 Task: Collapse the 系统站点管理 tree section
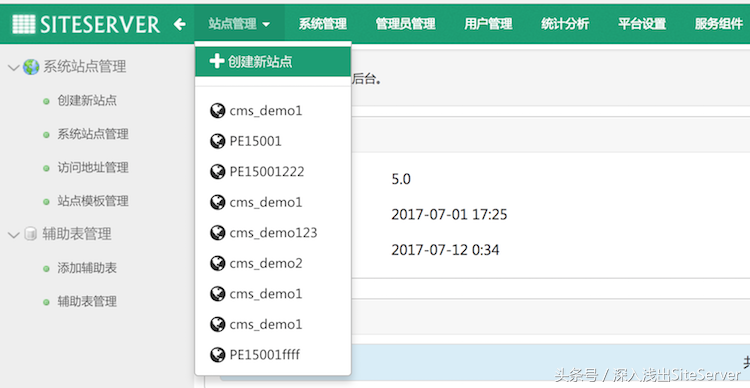(13, 67)
